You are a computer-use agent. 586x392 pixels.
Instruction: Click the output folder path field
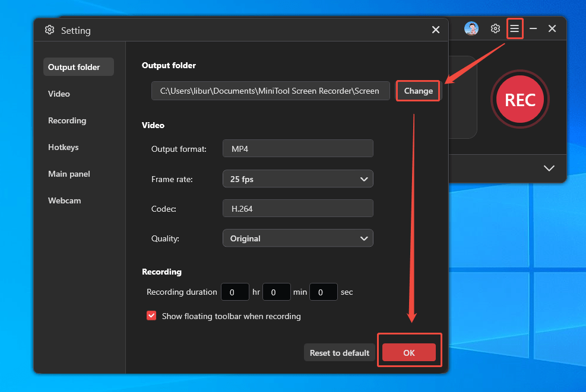(x=270, y=91)
